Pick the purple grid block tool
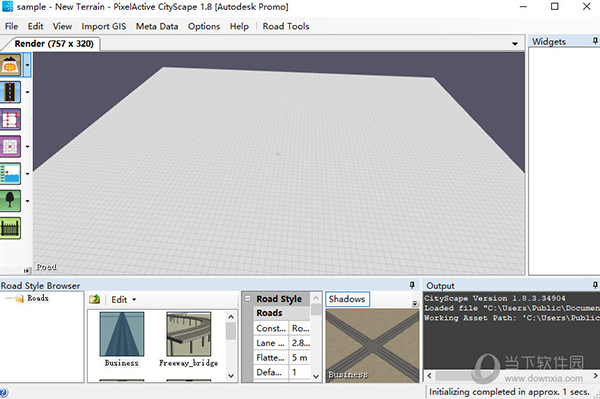The image size is (600, 399). 10,147
